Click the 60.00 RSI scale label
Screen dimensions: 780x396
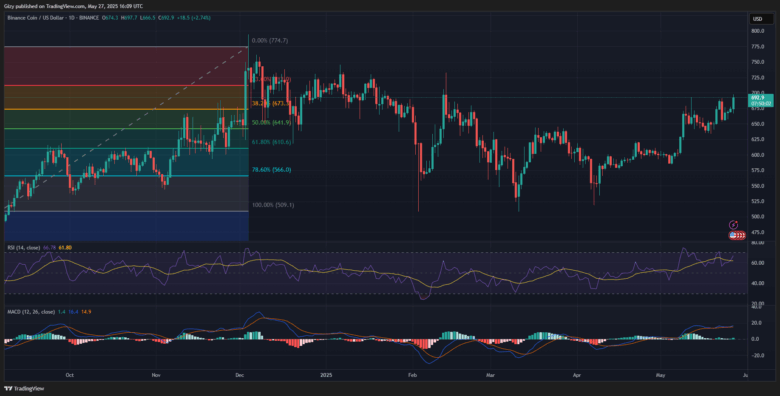tap(759, 263)
